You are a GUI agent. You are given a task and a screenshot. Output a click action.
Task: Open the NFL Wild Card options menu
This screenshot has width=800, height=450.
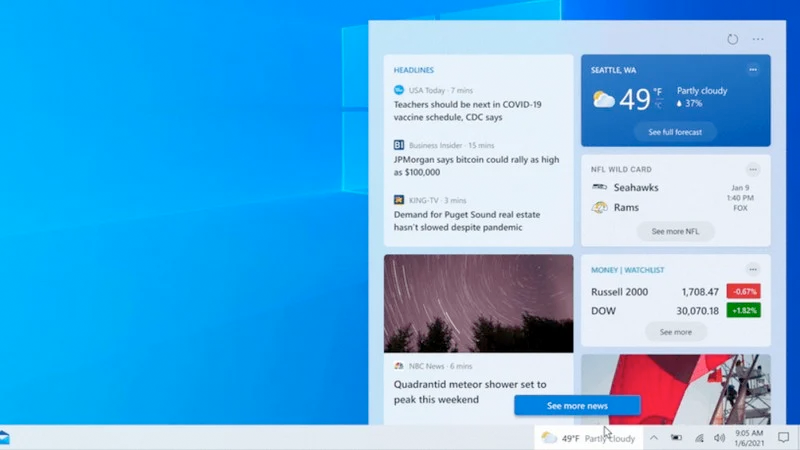pos(752,170)
